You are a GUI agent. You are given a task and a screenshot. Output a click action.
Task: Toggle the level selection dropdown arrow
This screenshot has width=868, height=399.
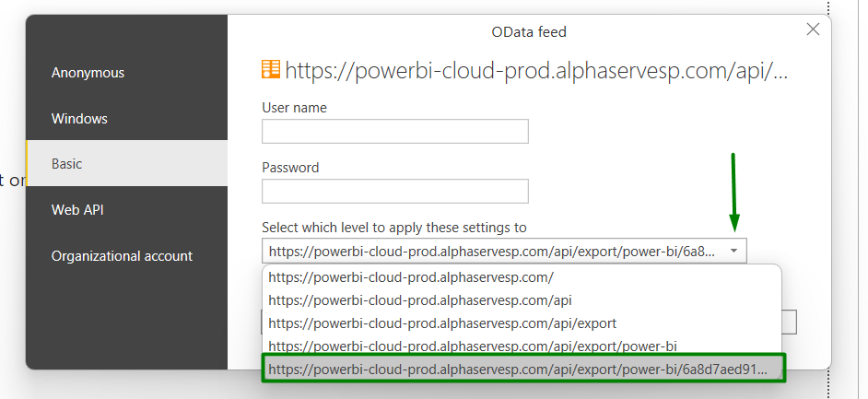point(733,251)
